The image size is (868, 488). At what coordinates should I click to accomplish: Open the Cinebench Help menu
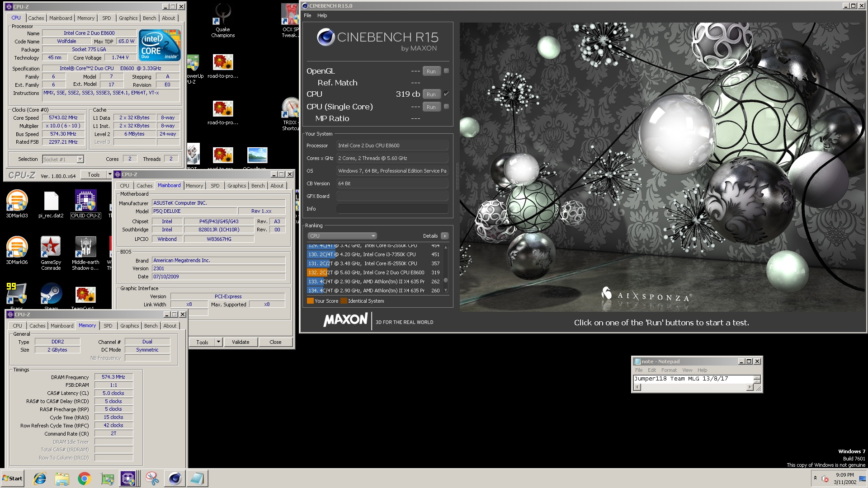tap(322, 15)
